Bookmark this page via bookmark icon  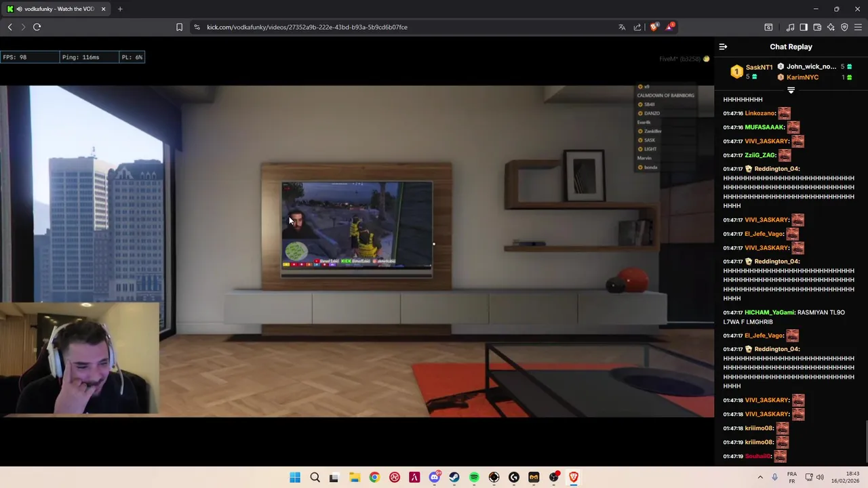click(x=179, y=27)
